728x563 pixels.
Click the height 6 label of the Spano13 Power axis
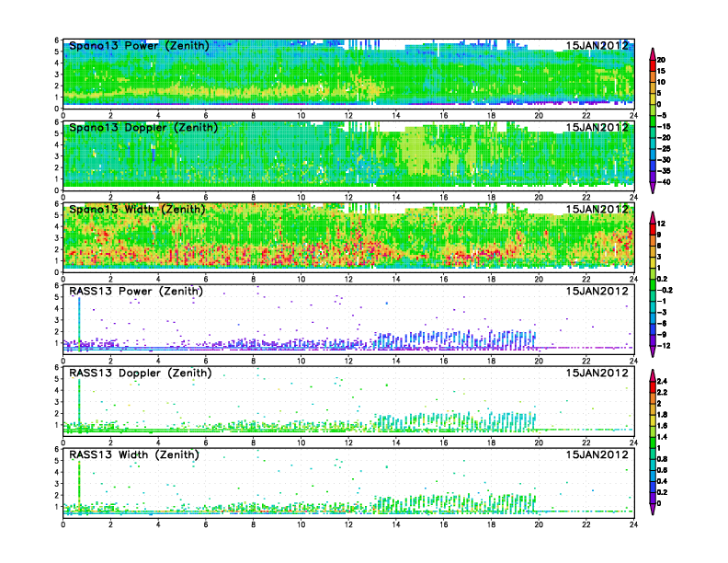click(x=57, y=40)
